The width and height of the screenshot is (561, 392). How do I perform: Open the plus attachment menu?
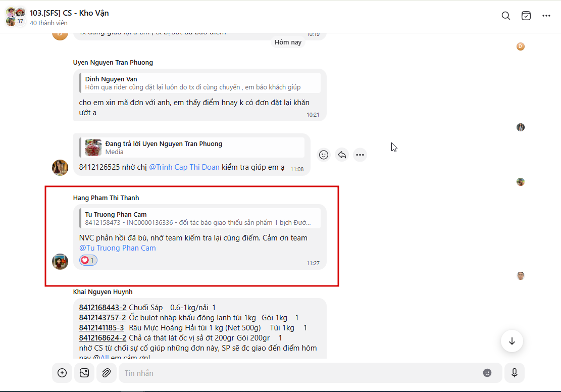[x=62, y=373]
